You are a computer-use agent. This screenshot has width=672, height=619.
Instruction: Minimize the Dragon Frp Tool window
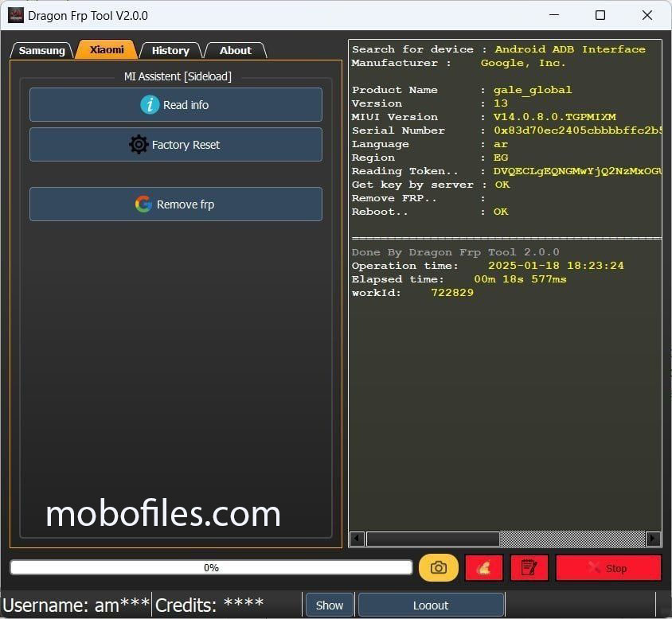(x=554, y=15)
